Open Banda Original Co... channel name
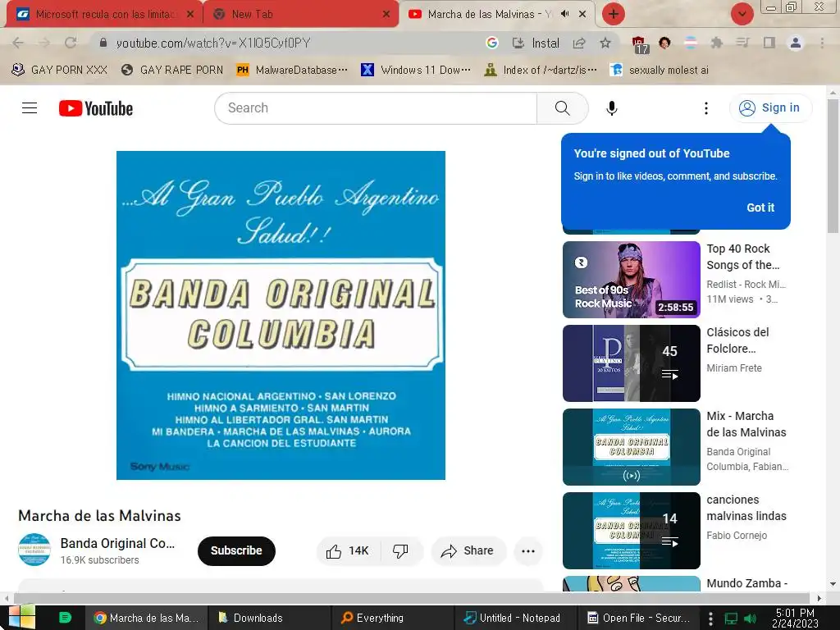The height and width of the screenshot is (630, 840). pyautogui.click(x=117, y=543)
